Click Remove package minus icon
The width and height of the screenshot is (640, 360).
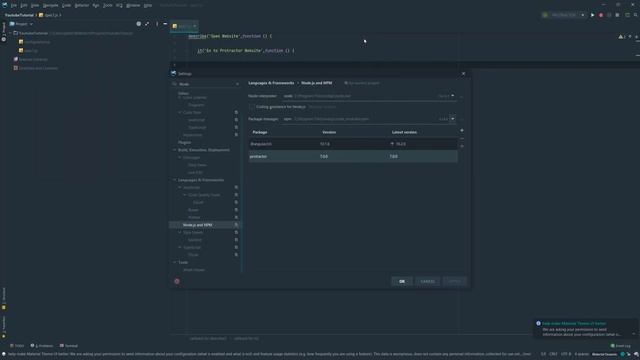tap(462, 139)
